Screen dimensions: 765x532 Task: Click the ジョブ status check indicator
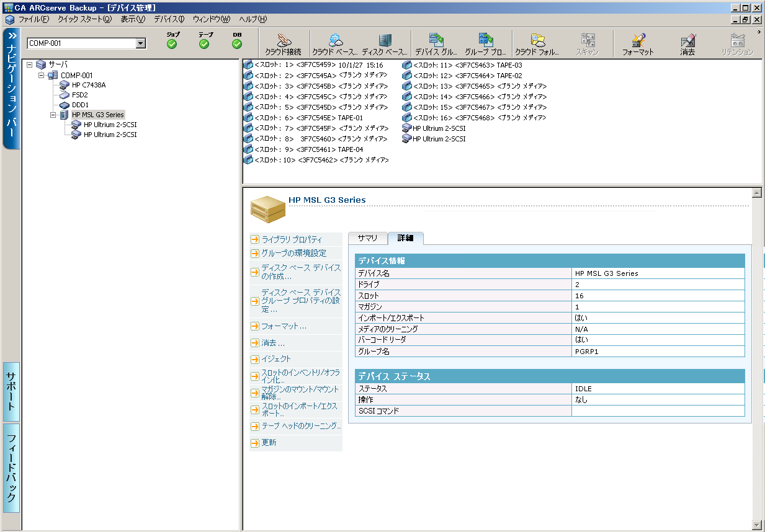point(172,44)
